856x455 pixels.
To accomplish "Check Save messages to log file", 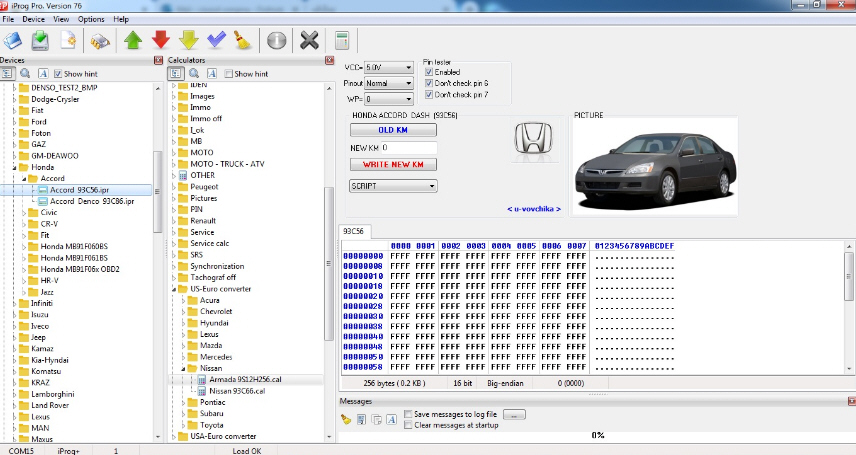I will pyautogui.click(x=408, y=414).
